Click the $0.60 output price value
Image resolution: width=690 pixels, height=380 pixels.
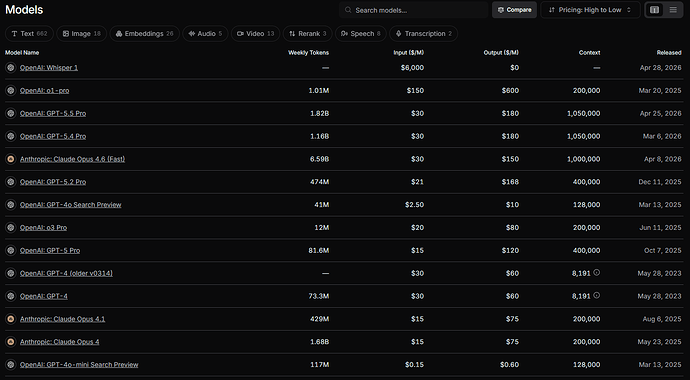(510, 365)
